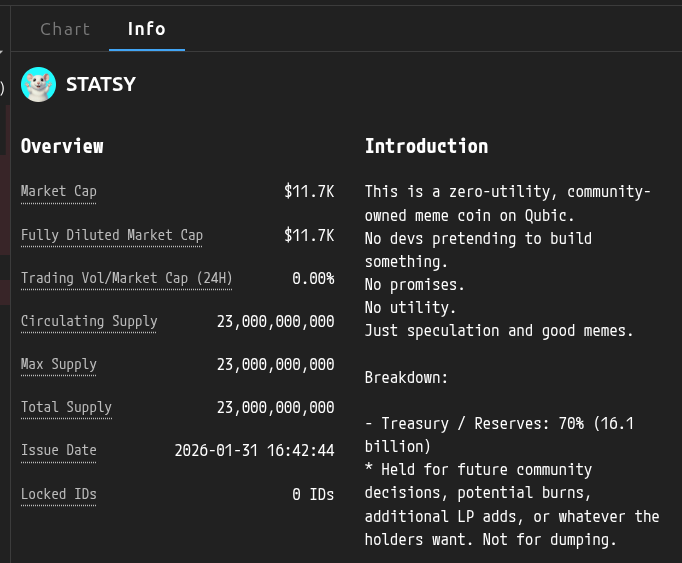
Task: Click the 0.00% trading volume value
Action: pos(313,278)
